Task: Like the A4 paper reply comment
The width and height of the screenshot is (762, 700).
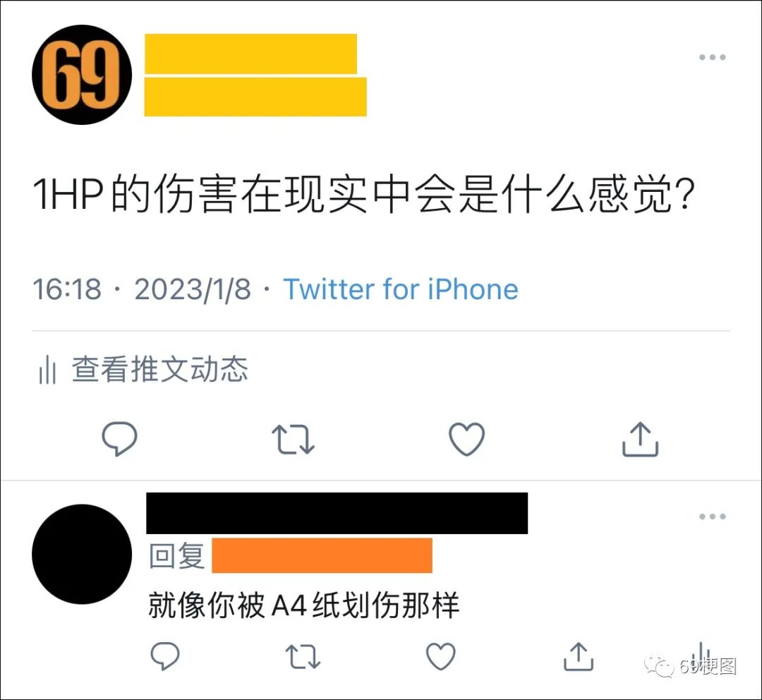Action: (441, 656)
